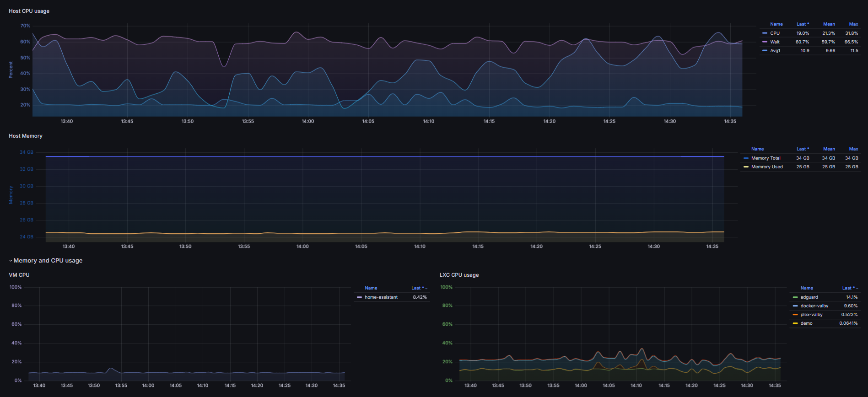This screenshot has width=868, height=397.
Task: Sort Host Memory legend by Max
Action: click(853, 149)
